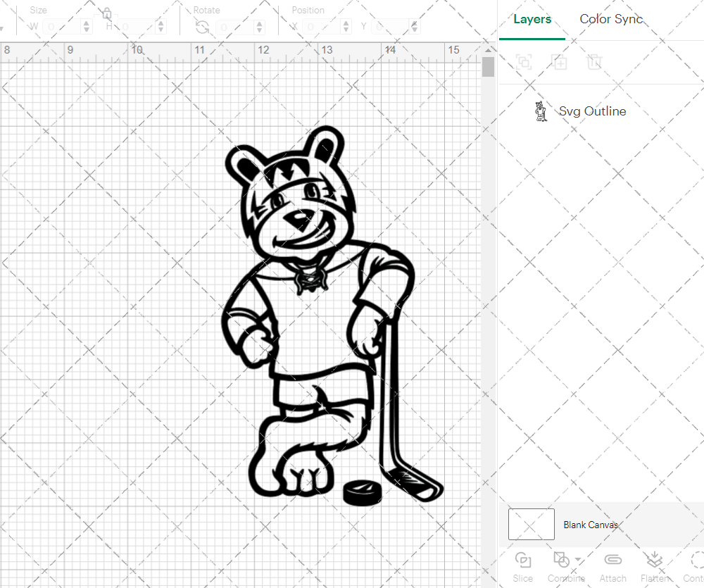Click the Blank Canvas label

click(591, 525)
